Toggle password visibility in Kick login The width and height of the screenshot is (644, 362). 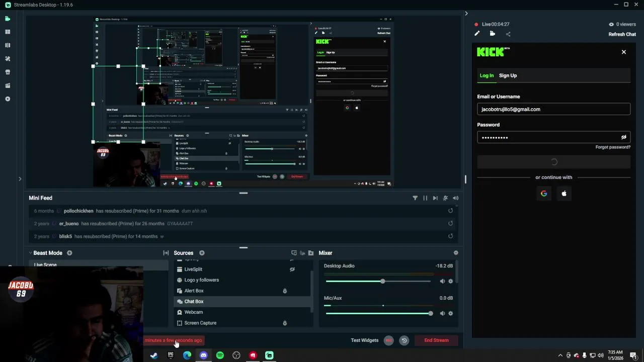coord(623,137)
